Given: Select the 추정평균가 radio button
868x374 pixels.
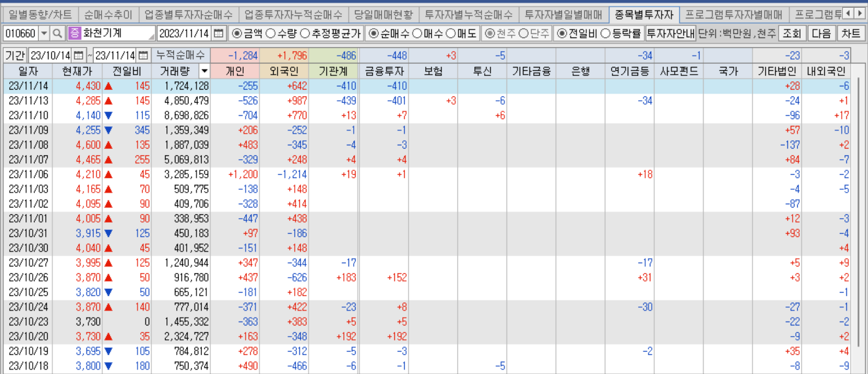Looking at the screenshot, I should tap(306, 33).
